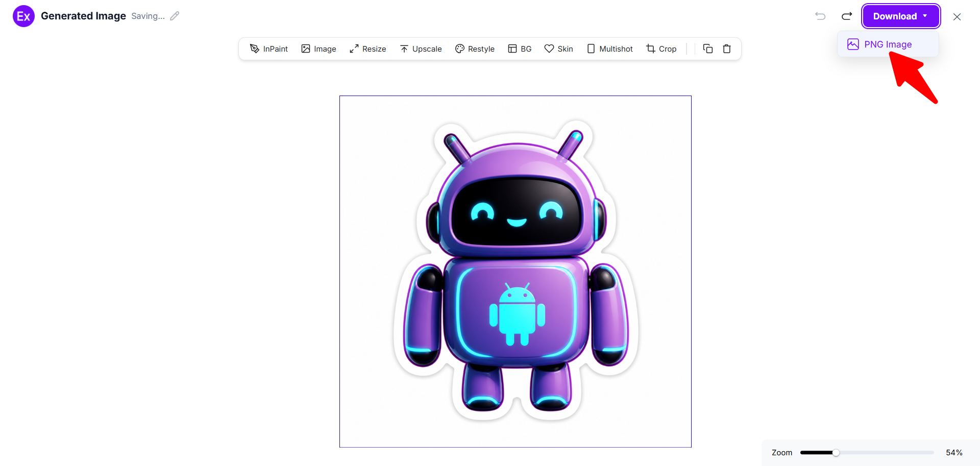Choose the Resize tool
980x466 pixels.
pos(367,49)
